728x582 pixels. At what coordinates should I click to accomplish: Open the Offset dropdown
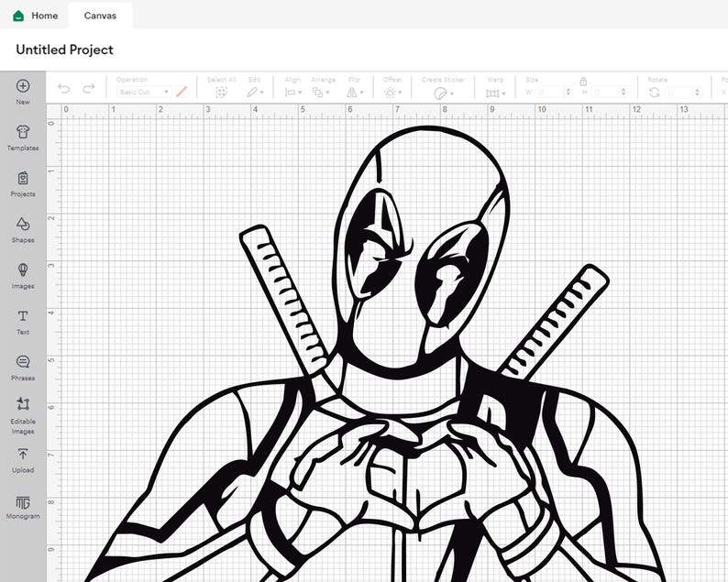coord(392,93)
